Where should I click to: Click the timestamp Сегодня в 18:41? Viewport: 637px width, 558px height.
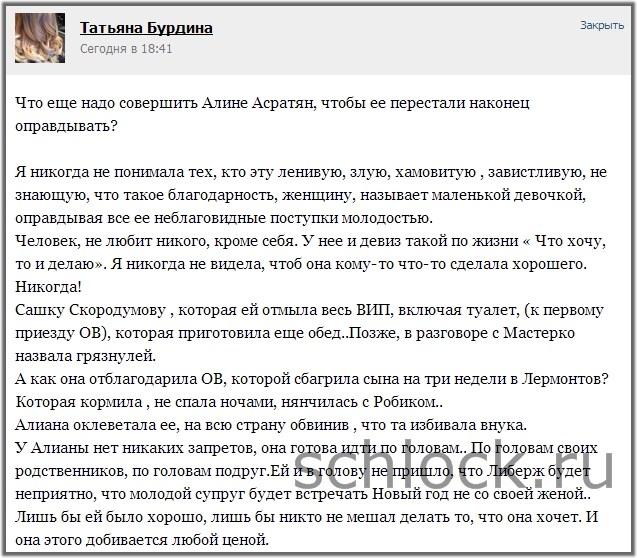[126, 48]
